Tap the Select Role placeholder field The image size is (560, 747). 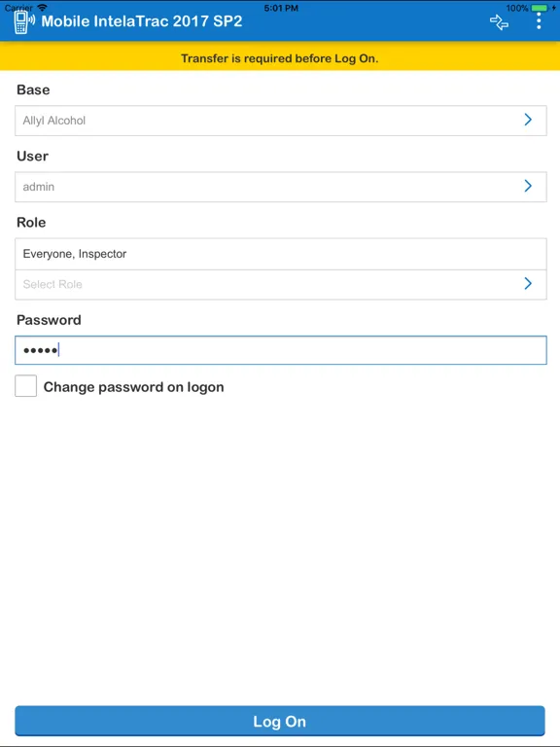pos(281,284)
